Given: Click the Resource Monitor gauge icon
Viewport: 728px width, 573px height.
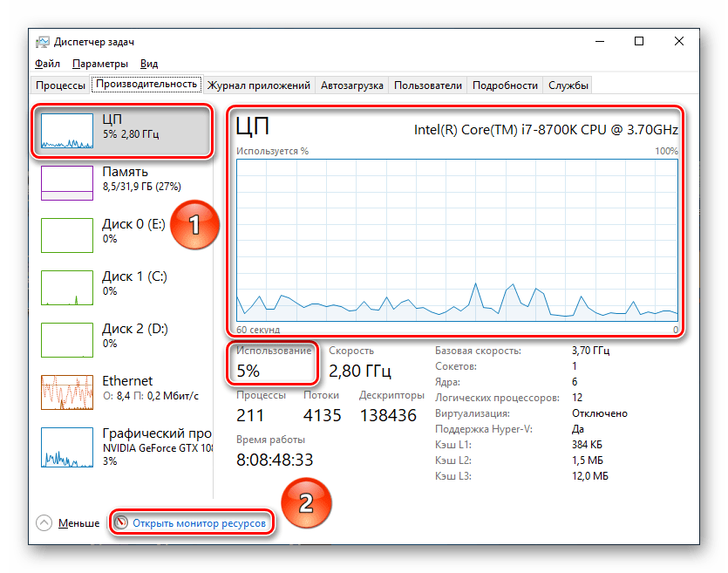Looking at the screenshot, I should click(121, 522).
